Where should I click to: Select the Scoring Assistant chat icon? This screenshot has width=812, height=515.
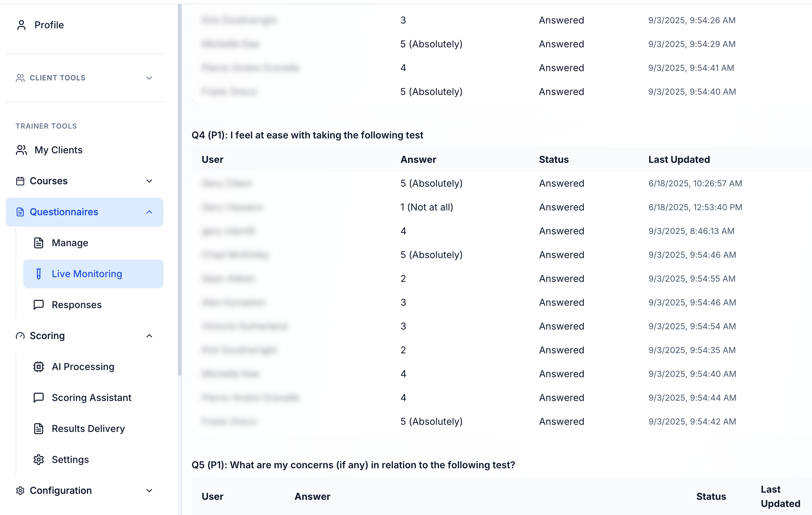point(39,397)
